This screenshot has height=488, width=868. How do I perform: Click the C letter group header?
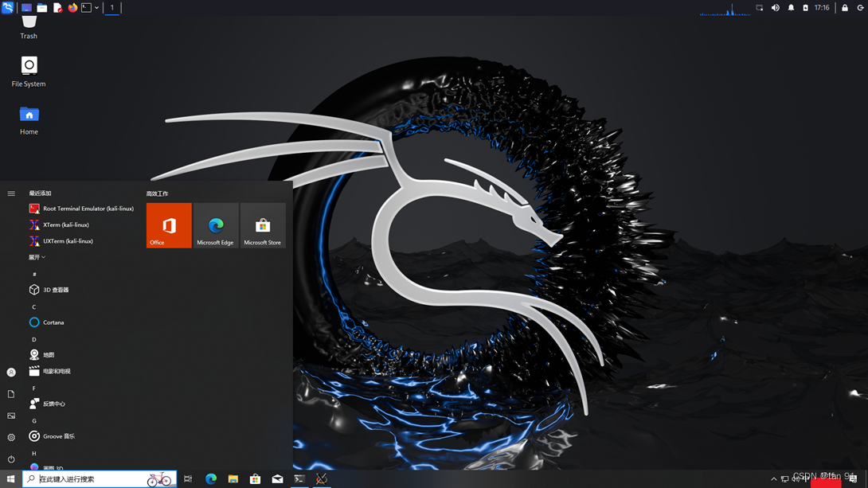tap(34, 306)
